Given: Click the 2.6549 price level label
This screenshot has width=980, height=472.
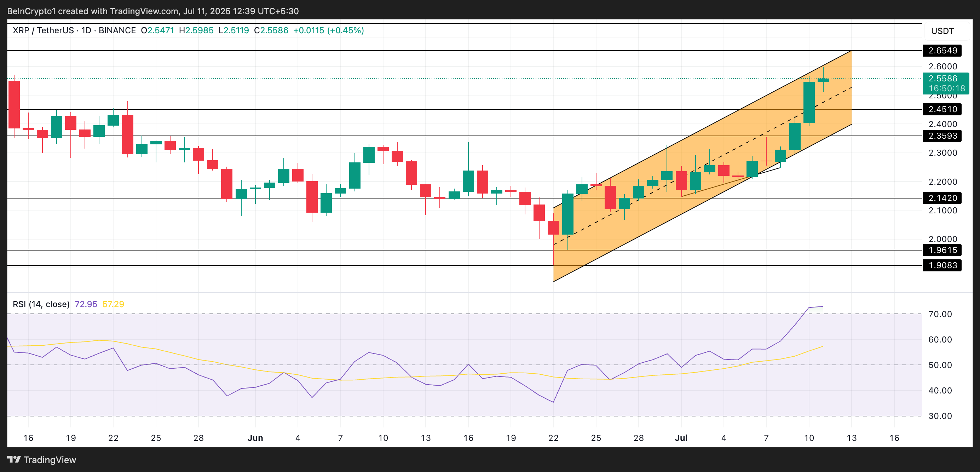Looking at the screenshot, I should [942, 51].
